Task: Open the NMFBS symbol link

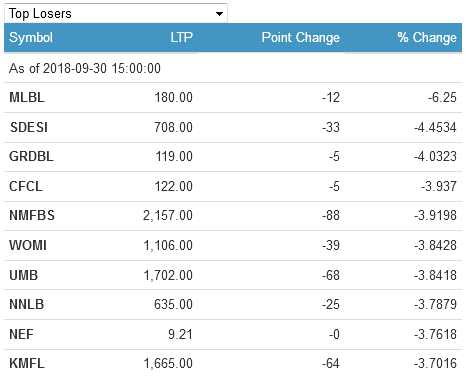Action: pos(32,215)
